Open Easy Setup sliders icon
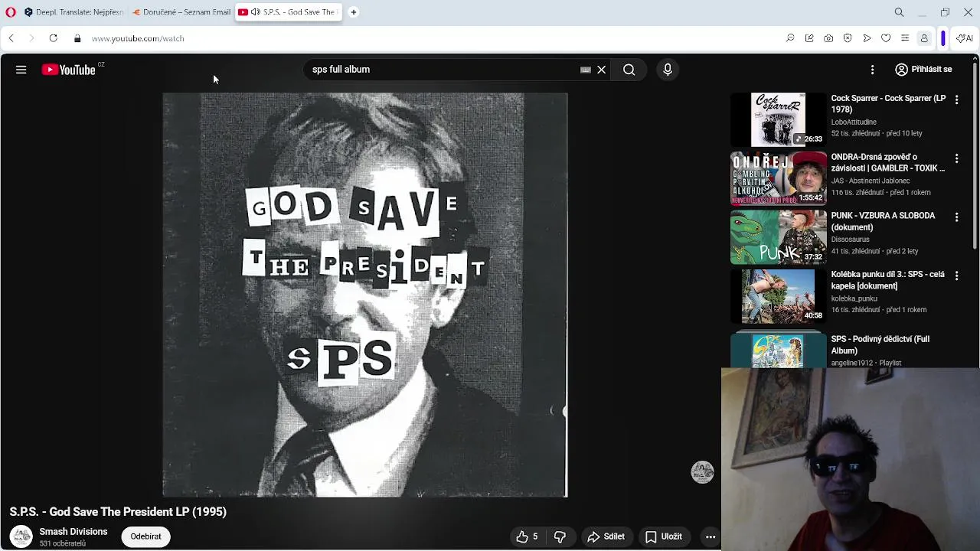The height and width of the screenshot is (551, 980). click(905, 38)
